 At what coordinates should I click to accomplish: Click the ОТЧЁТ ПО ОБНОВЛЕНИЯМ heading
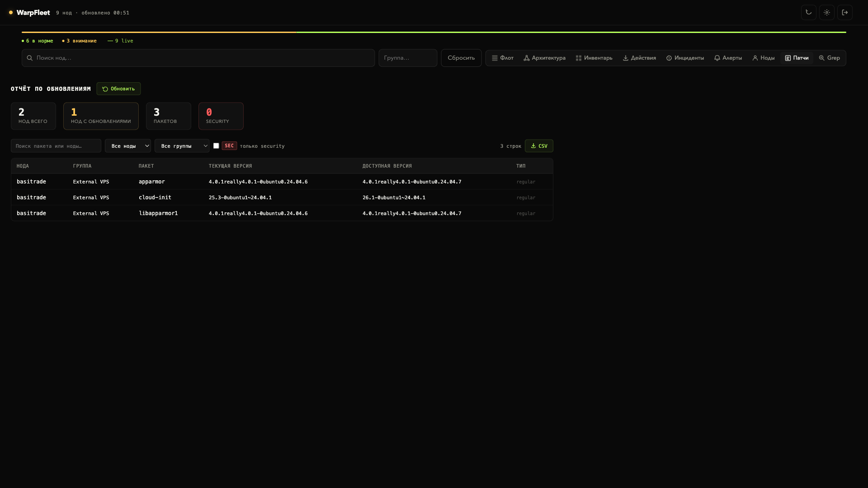tap(51, 89)
